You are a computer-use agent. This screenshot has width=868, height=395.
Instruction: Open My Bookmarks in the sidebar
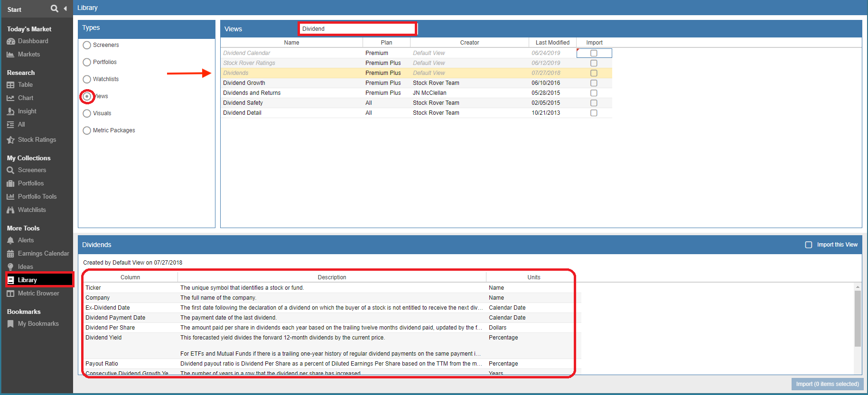pyautogui.click(x=38, y=324)
